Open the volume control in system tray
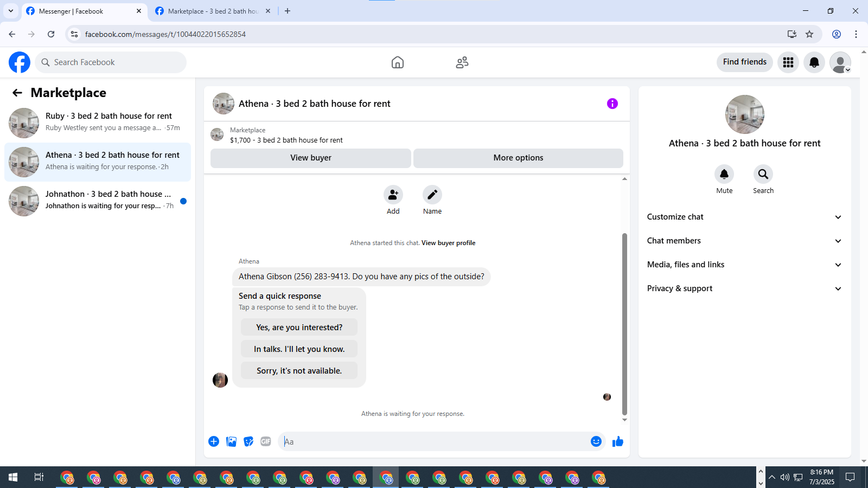The width and height of the screenshot is (868, 488). tap(784, 477)
